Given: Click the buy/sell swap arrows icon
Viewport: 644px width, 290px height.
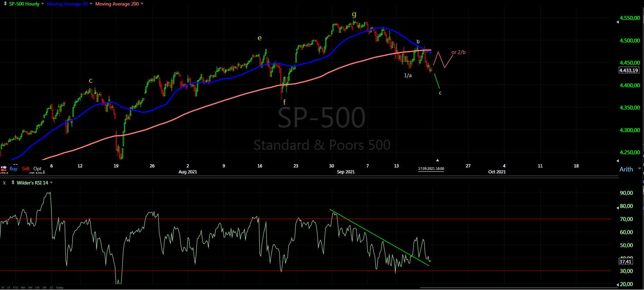Looking at the screenshot, I should point(3,169).
